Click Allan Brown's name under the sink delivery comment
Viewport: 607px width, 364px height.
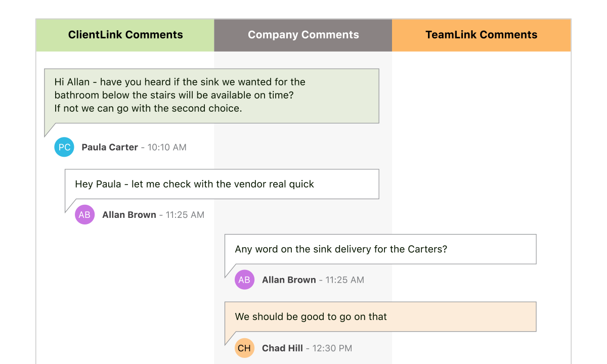(289, 280)
